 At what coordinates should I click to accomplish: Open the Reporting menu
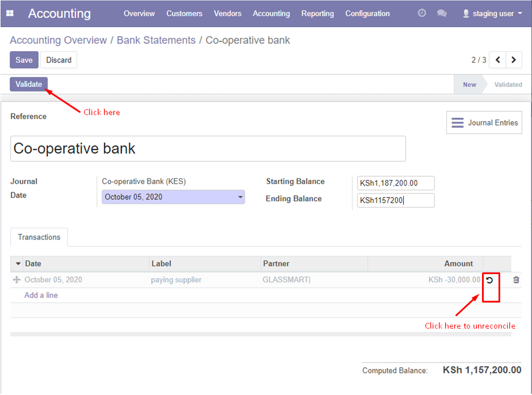coord(317,14)
